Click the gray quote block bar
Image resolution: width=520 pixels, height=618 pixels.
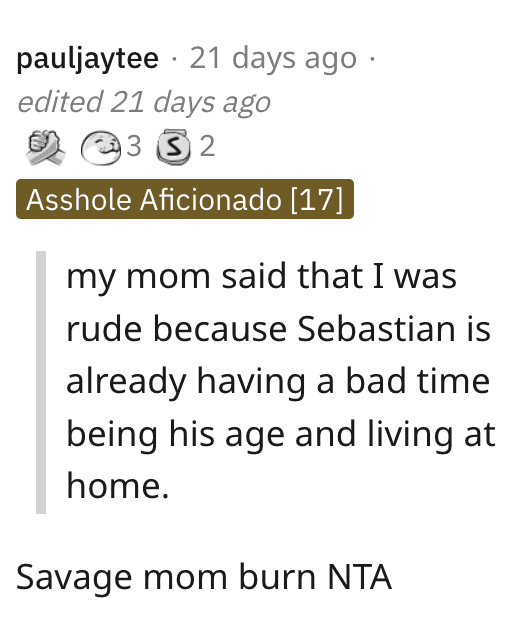coord(41,382)
